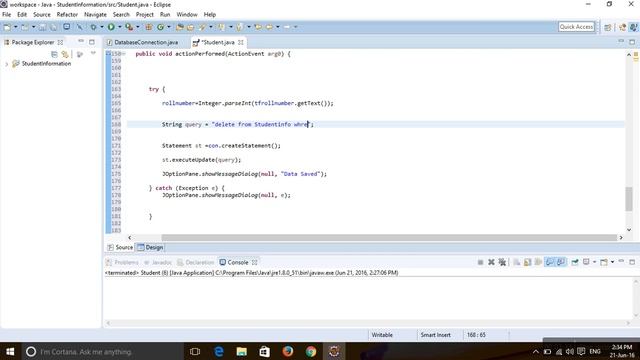Screen dimensions: 640x360
Task: Expand the StudentInformation project node
Action: point(6,64)
